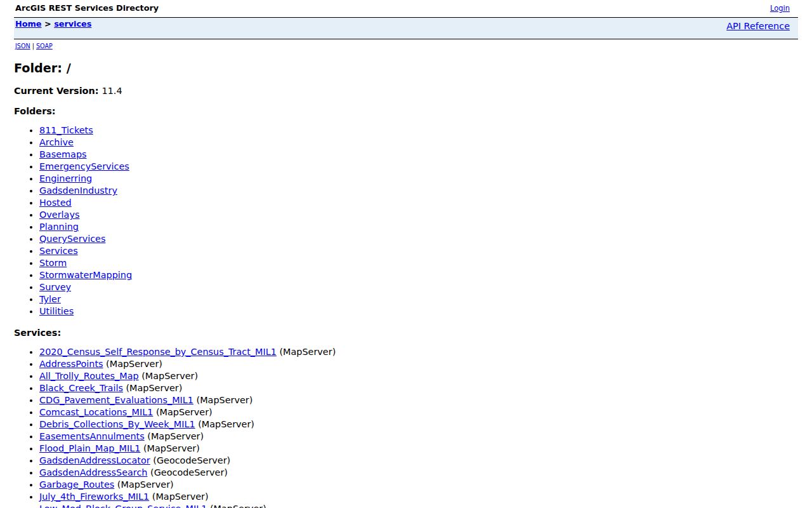Open the All_Trolly_Routes_Map service
The width and height of the screenshot is (812, 508).
pyautogui.click(x=89, y=376)
